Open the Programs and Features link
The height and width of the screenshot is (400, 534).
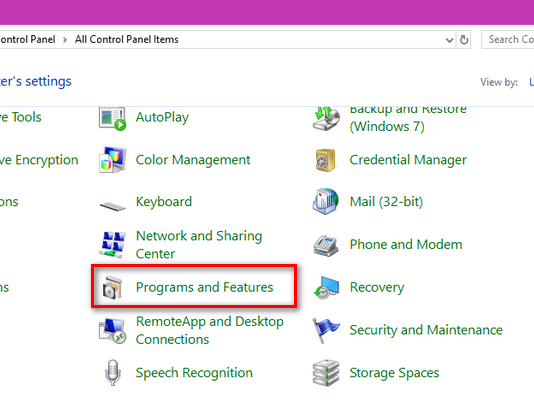204,287
